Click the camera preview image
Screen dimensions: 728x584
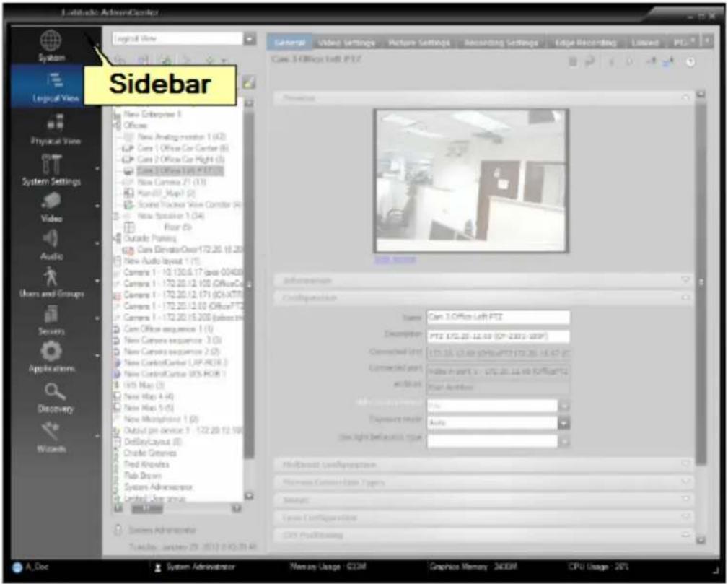point(471,180)
